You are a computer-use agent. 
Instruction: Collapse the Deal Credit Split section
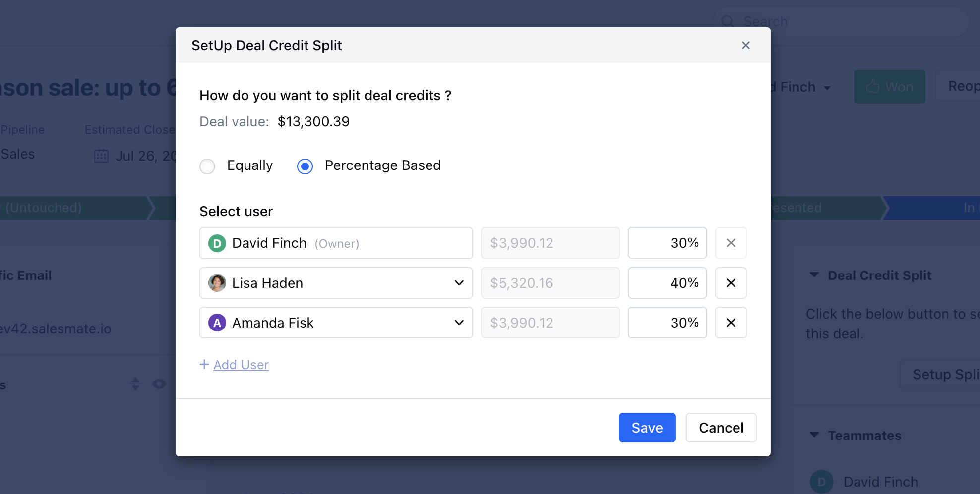814,274
